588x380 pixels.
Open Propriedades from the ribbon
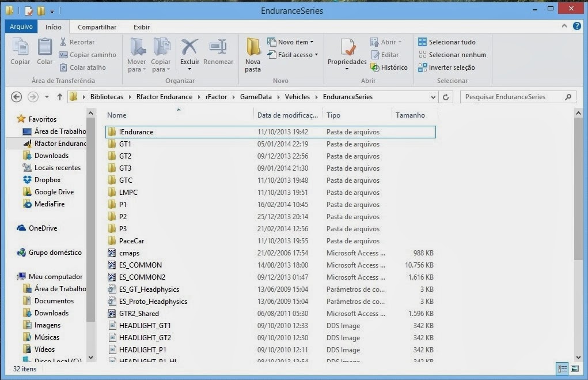[x=347, y=52]
